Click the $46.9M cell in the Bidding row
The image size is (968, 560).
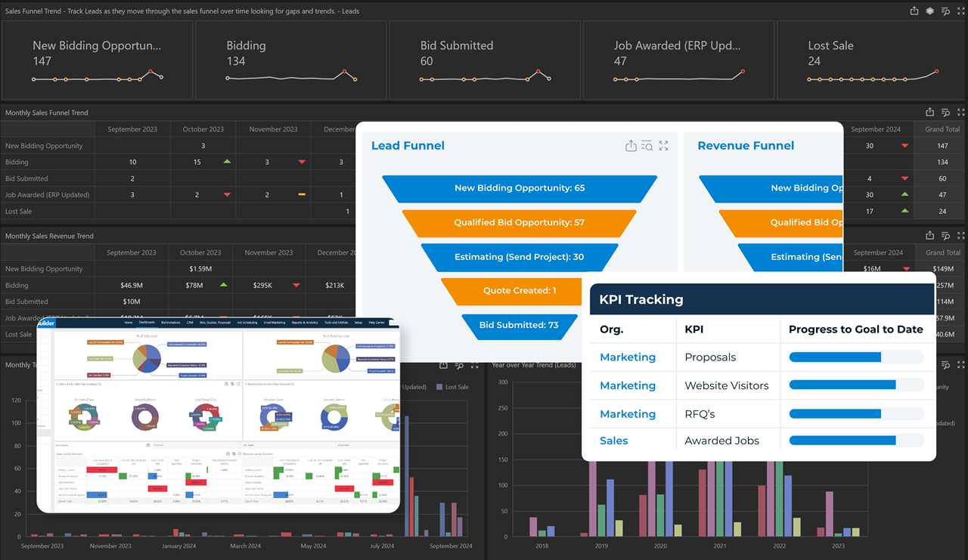pos(132,286)
